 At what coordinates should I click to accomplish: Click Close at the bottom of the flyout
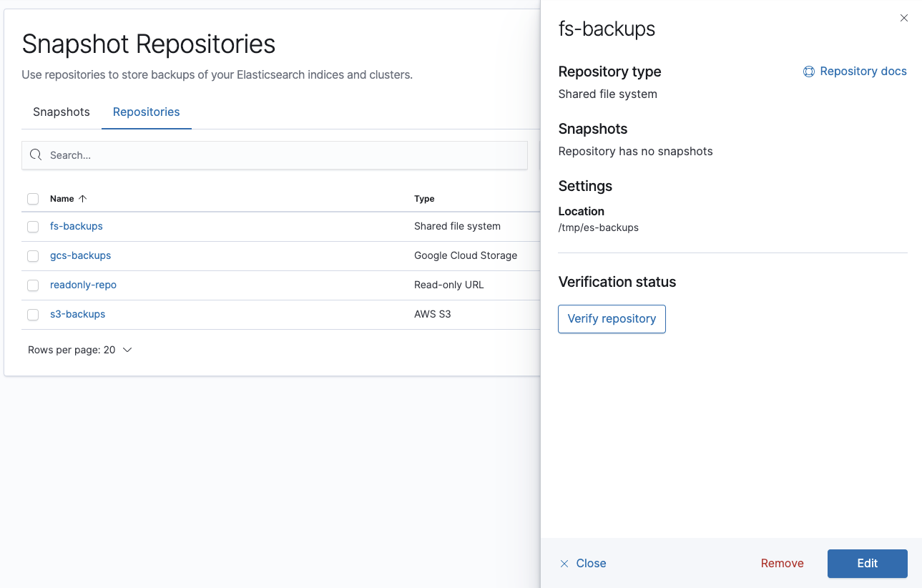pos(589,563)
